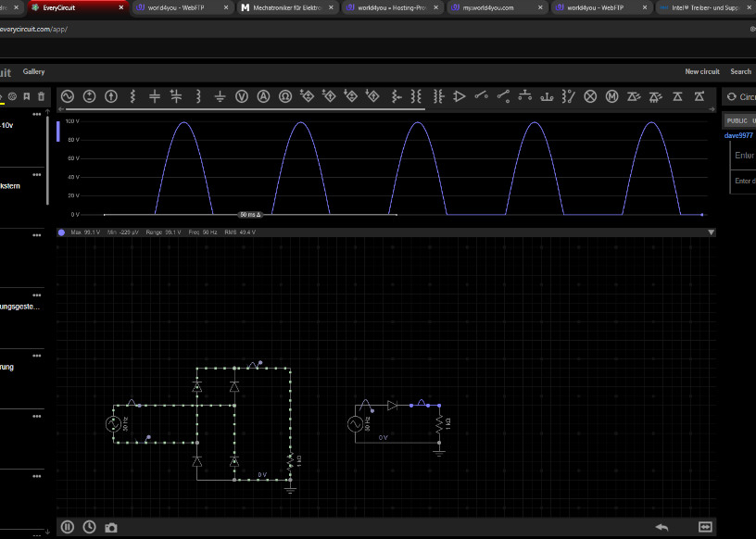Pick the capacitor component
This screenshot has height=539, width=756.
tap(155, 96)
